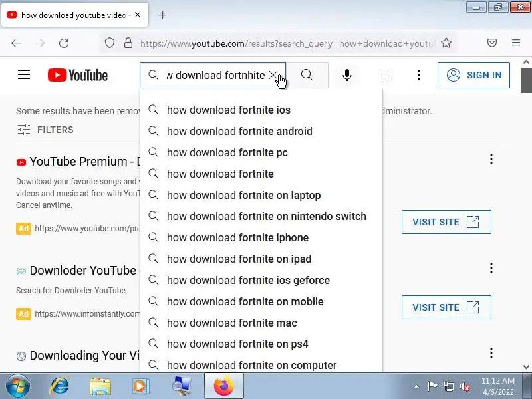Open a new tab with plus button
Screen dimensions: 532x399
click(162, 15)
